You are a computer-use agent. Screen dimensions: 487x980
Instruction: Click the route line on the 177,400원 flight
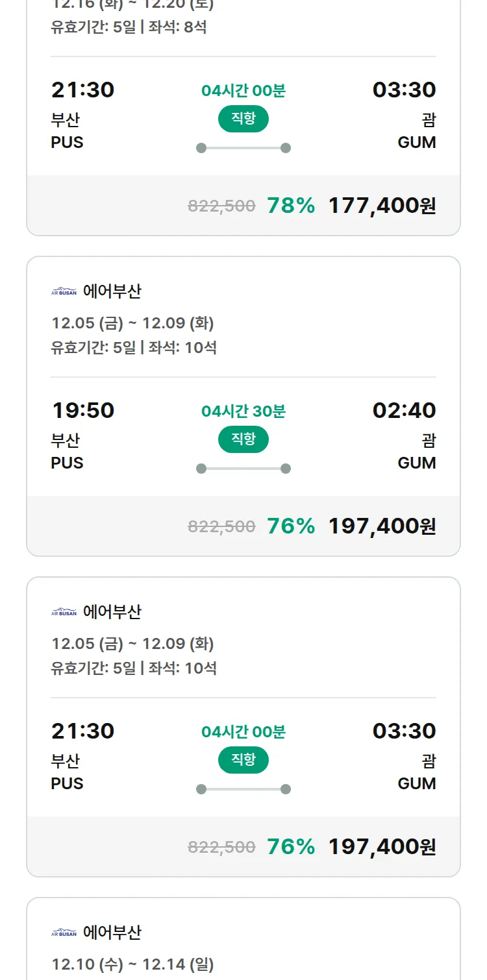243,148
